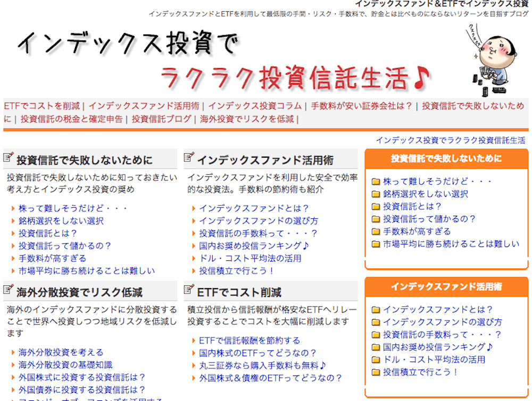The width and height of the screenshot is (532, 401).
Task: Click the notepad icon beside ETFでコスト削減 heading
Action: pyautogui.click(x=189, y=290)
